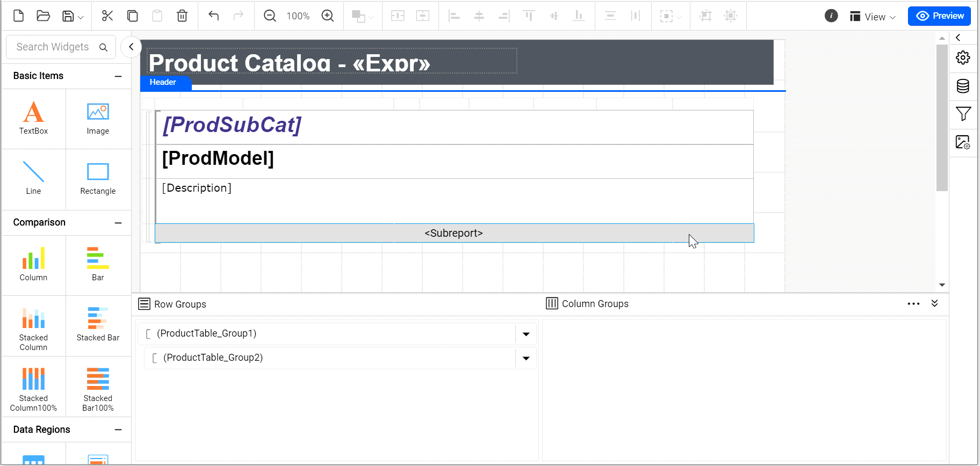Zoom out of the design surface
Image resolution: width=980 pixels, height=466 pixels.
[270, 16]
